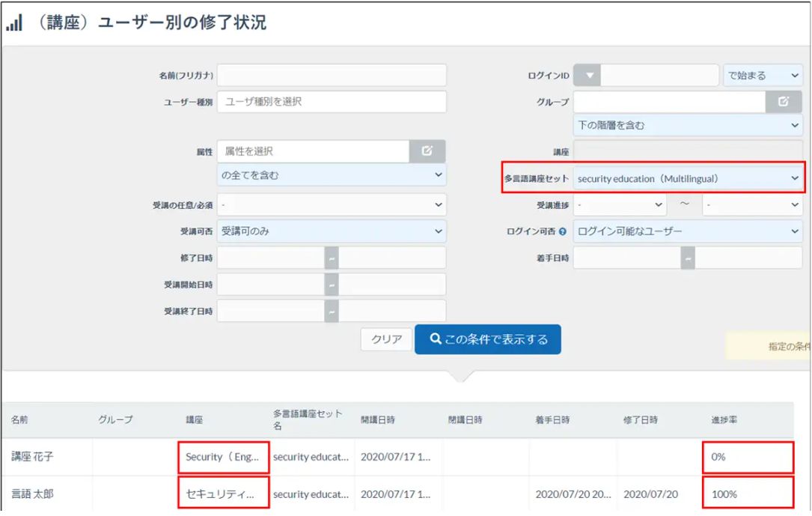This screenshot has height=516, width=812.
Task: Click the 進捗率 column header
Action: tap(724, 420)
